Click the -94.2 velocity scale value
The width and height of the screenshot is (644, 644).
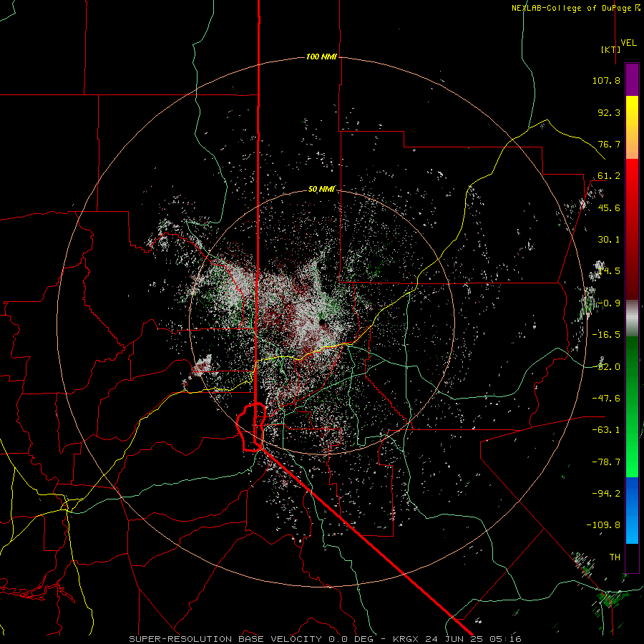pyautogui.click(x=606, y=494)
